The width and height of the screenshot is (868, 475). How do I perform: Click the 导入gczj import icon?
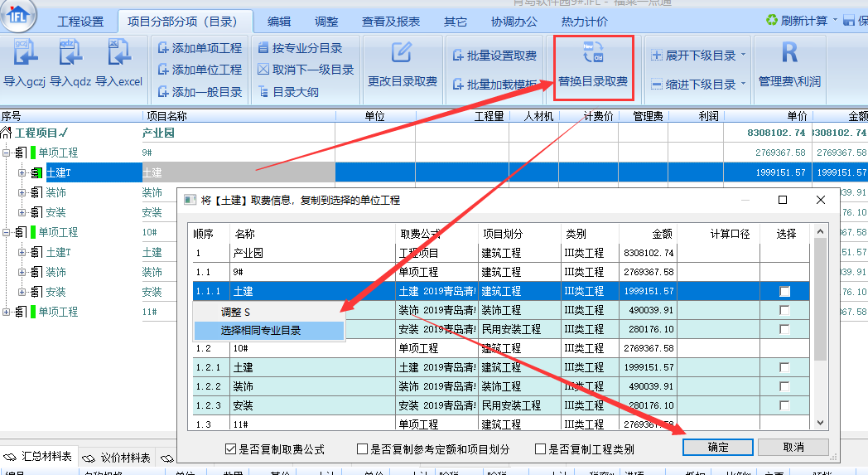[27, 55]
